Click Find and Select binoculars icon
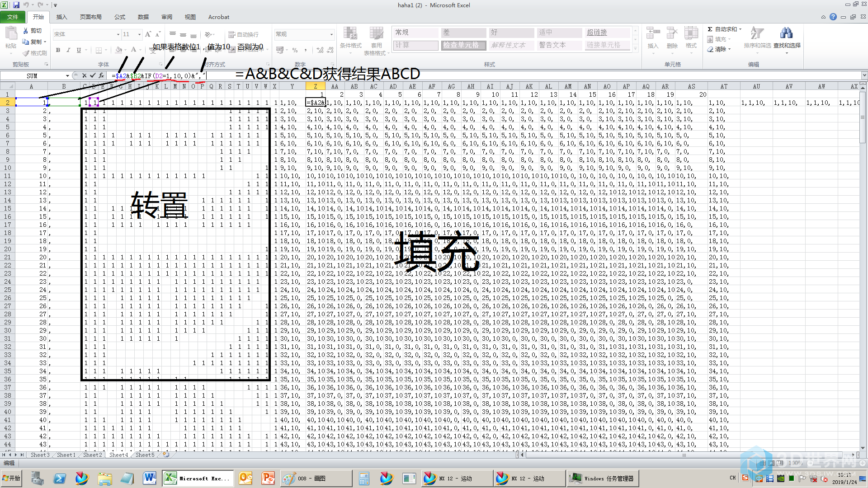This screenshot has height=488, width=868. [787, 33]
